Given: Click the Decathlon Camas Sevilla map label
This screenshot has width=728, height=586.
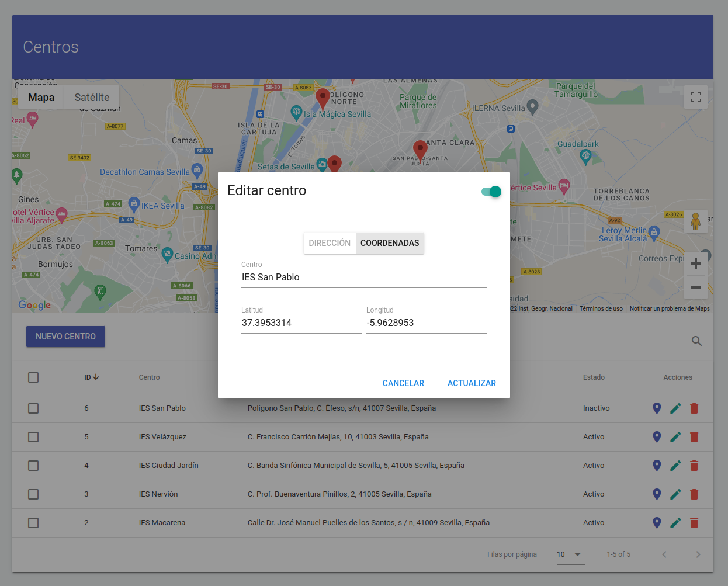Looking at the screenshot, I should (x=144, y=172).
